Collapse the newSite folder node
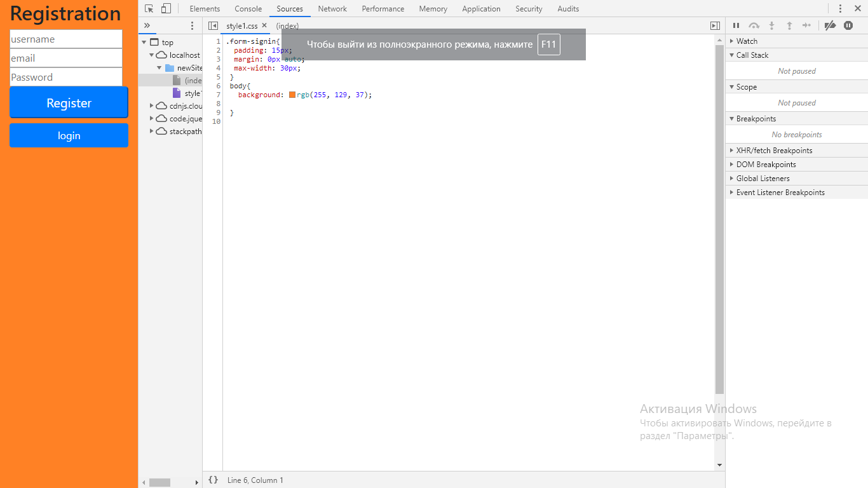Image resolution: width=868 pixels, height=488 pixels. coord(159,68)
